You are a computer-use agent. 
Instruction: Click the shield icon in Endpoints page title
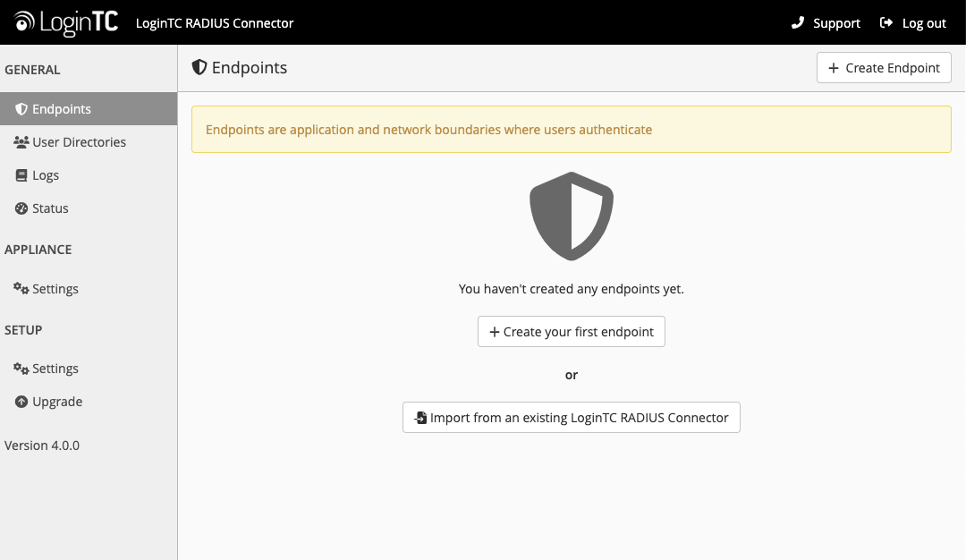pos(199,67)
